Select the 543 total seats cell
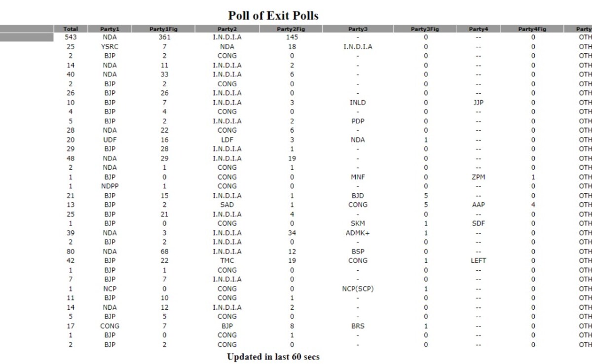592x364 pixels. pos(71,37)
